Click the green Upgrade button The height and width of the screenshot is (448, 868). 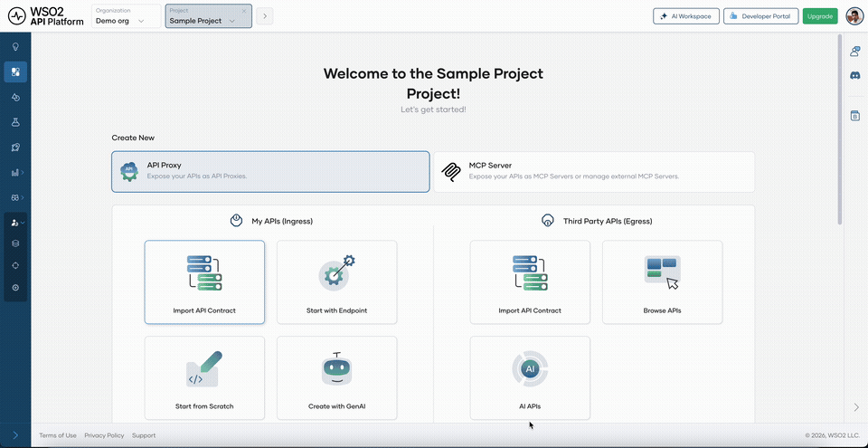click(820, 16)
